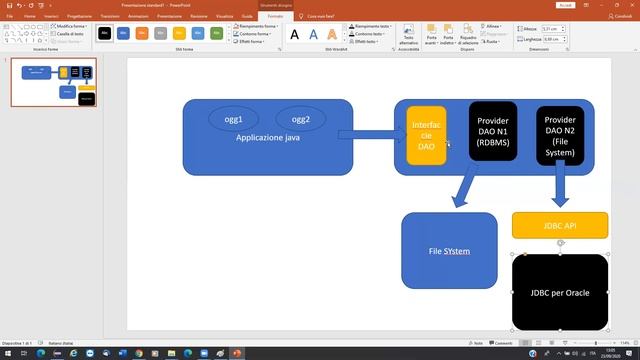Click the Accedi sign-in button
The height and width of the screenshot is (360, 640).
click(x=565, y=5)
